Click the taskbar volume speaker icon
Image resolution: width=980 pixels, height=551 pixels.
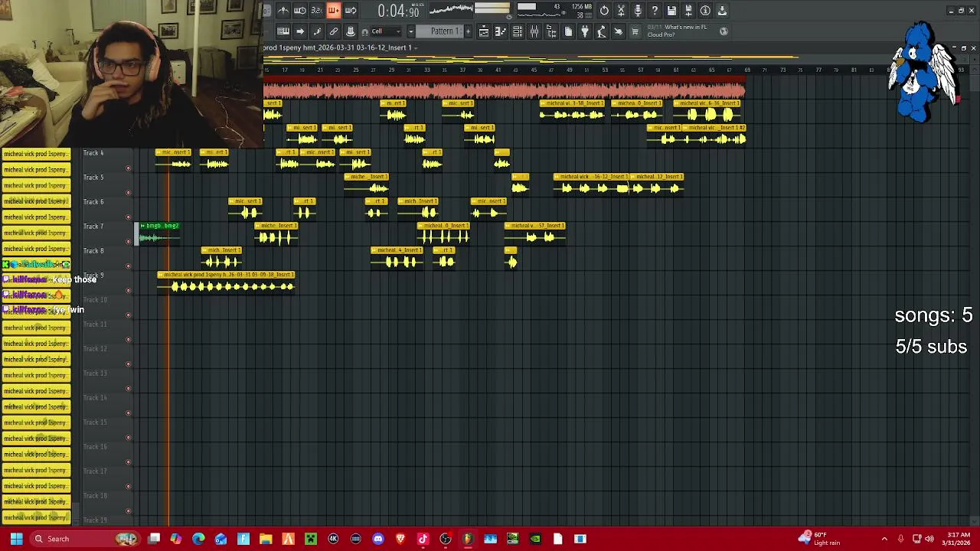pos(930,539)
